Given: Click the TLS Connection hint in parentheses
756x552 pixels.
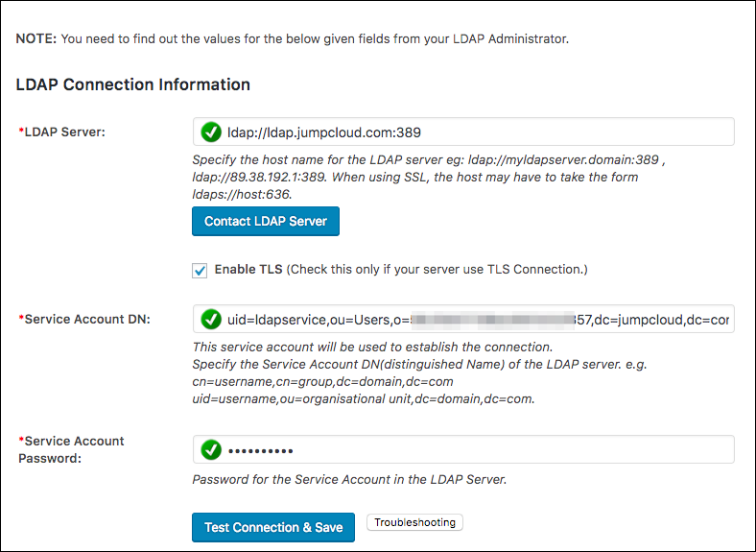Looking at the screenshot, I should tap(437, 270).
